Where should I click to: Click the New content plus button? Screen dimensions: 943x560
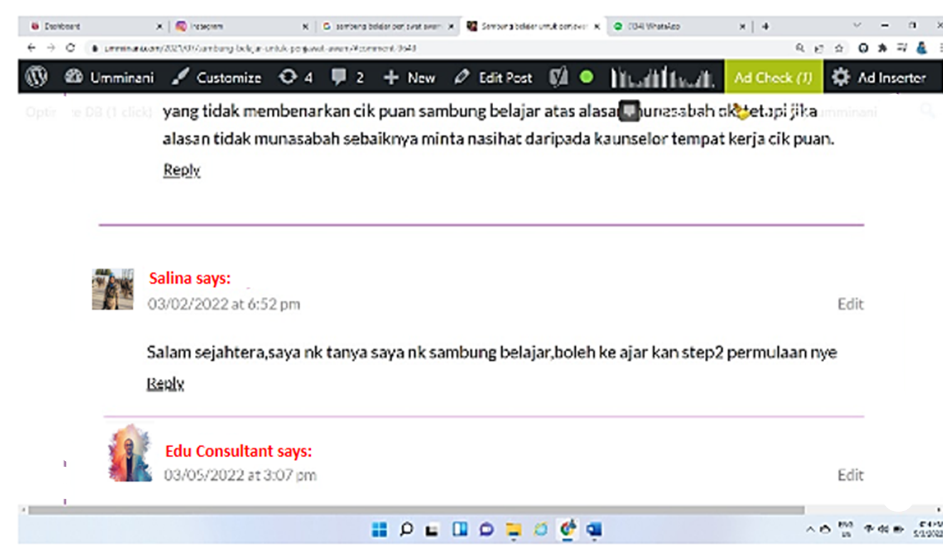(409, 78)
